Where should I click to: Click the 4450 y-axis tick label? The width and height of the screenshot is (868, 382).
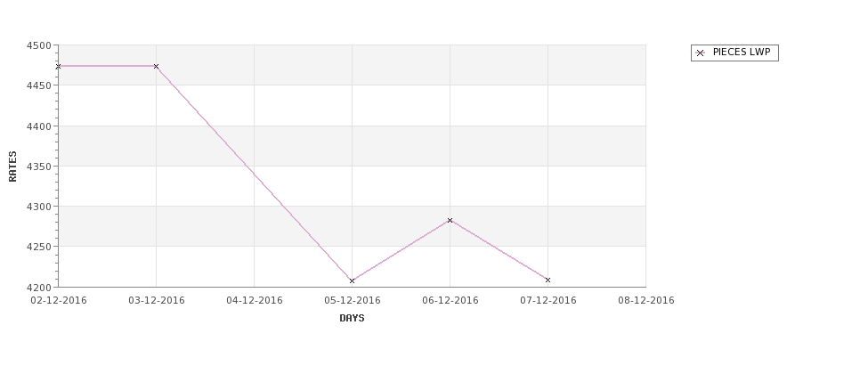tap(39, 85)
